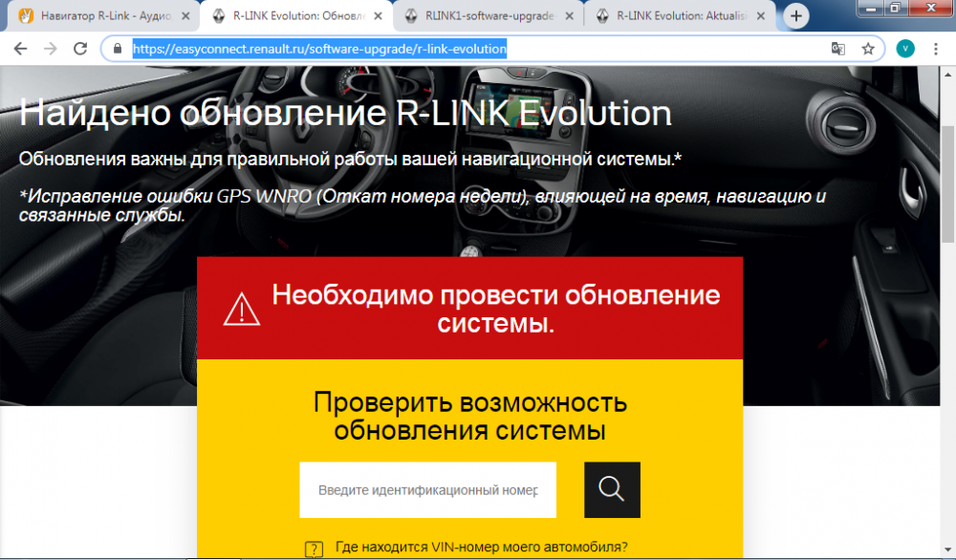
Task: Click the warning triangle icon in red banner
Action: pyautogui.click(x=242, y=309)
